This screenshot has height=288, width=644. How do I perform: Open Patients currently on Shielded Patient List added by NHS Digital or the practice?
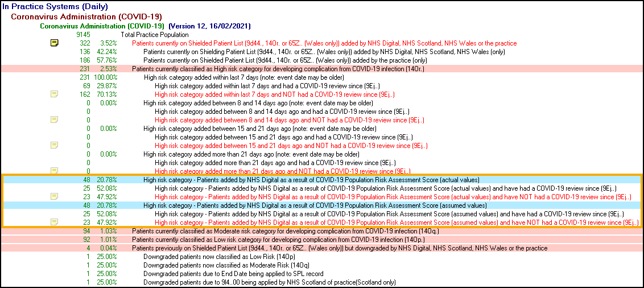tap(324, 43)
